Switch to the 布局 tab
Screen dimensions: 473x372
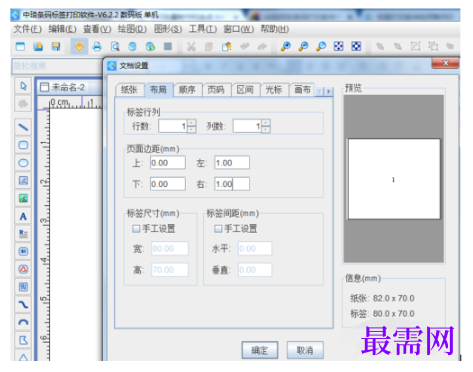click(158, 90)
